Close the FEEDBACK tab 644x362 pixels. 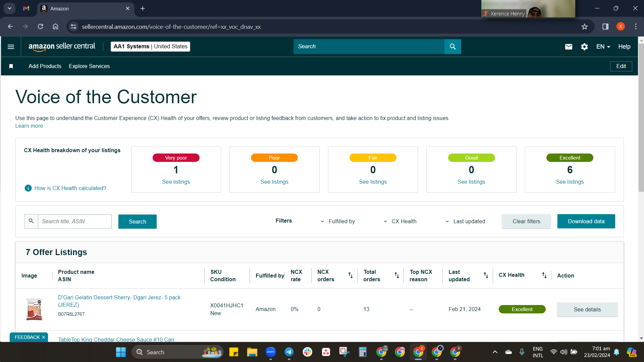point(44,337)
